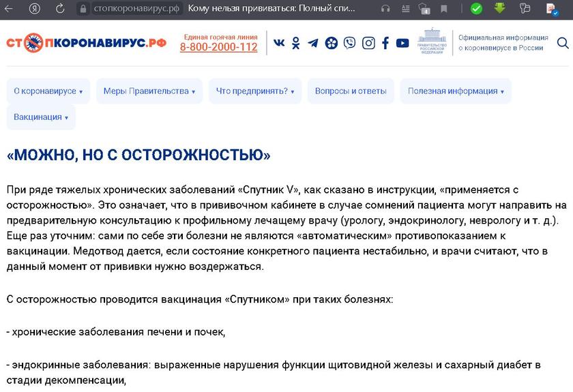Viewport: 573px width, 392px height.
Task: Click hotline number 8-800-2000-112
Action: pos(218,47)
